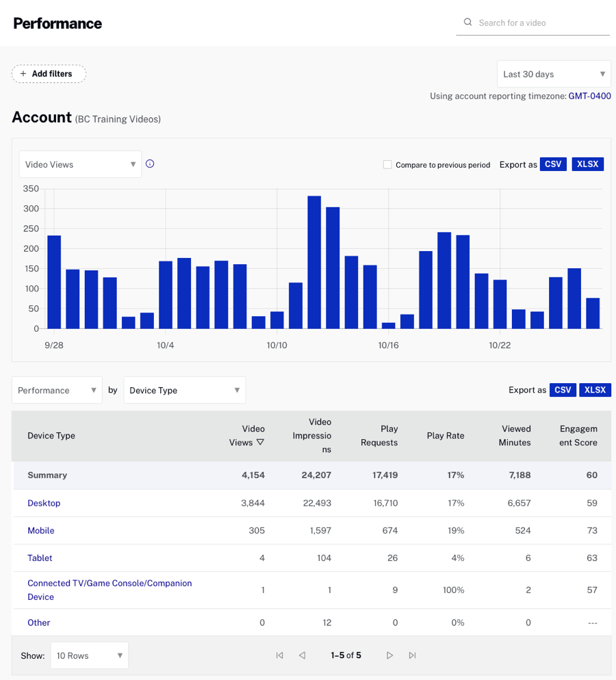Open the Show 10 Rows dropdown
This screenshot has height=680, width=616.
pyautogui.click(x=89, y=655)
